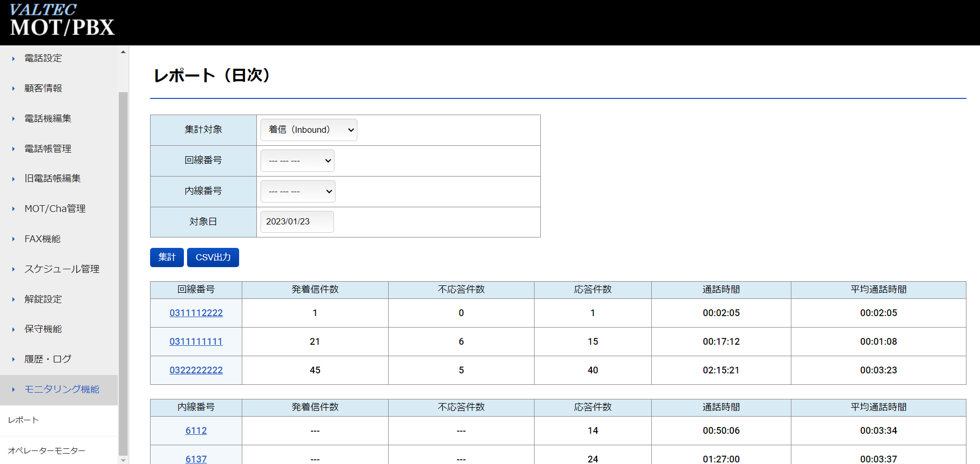Collapse the モニタリング機能 sidebar section

point(61,390)
